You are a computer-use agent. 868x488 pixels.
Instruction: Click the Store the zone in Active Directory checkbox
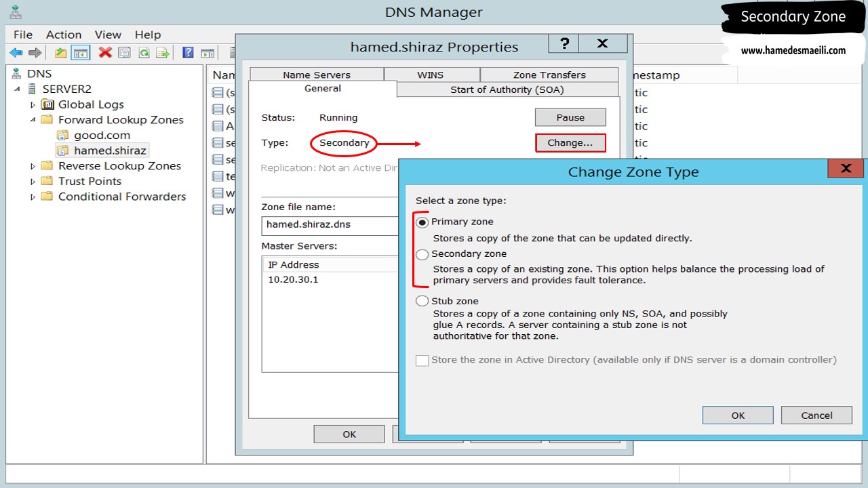[x=422, y=361]
